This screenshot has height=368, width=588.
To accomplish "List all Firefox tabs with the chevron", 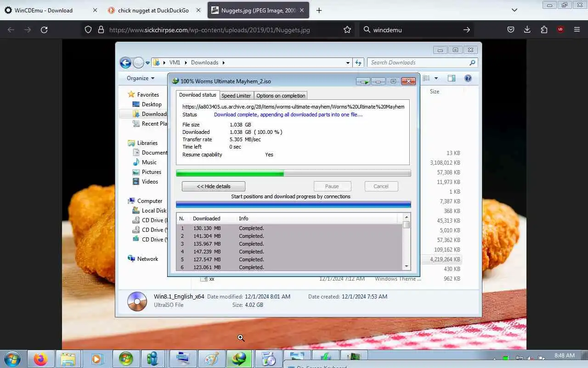I will 514,10.
